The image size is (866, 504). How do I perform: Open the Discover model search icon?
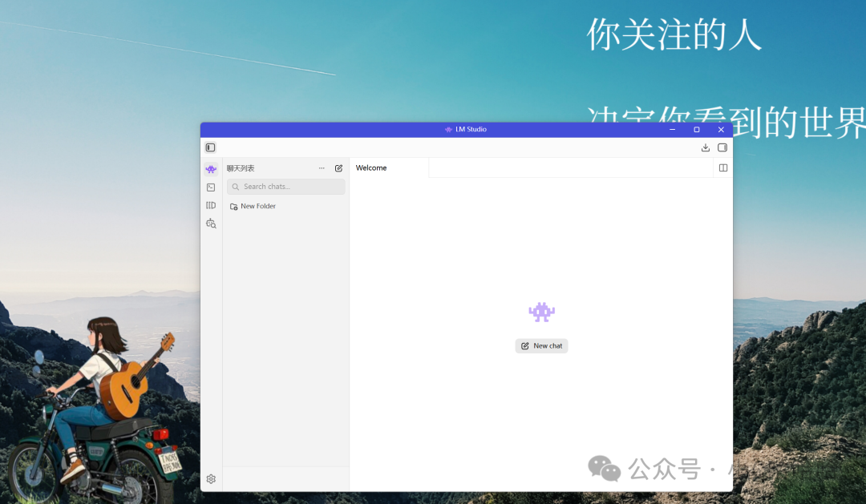(x=211, y=224)
